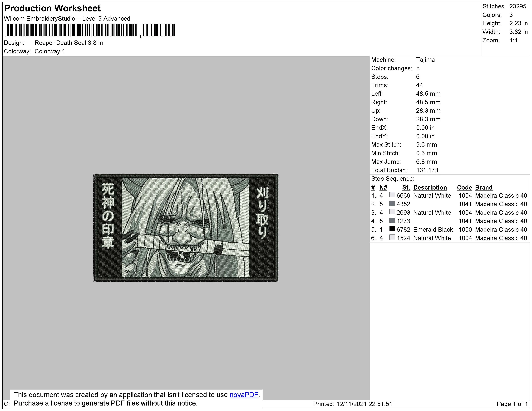The height and width of the screenshot is (411, 532).
Task: Click the Zoom value 1:1
Action: tap(513, 41)
